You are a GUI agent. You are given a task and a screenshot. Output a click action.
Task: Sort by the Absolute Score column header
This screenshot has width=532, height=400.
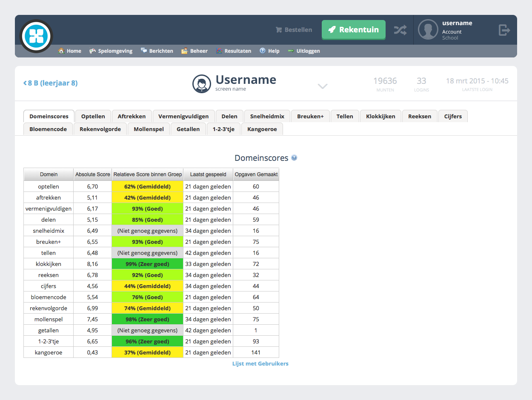pyautogui.click(x=93, y=174)
